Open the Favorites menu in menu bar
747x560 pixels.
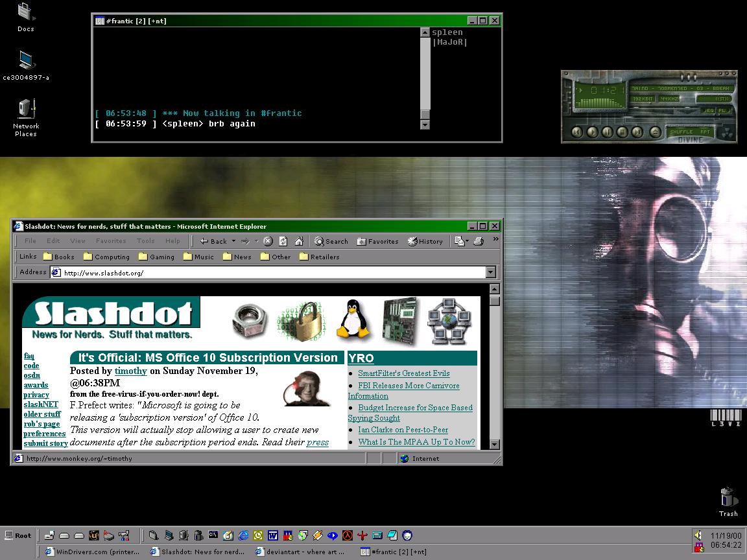click(111, 241)
